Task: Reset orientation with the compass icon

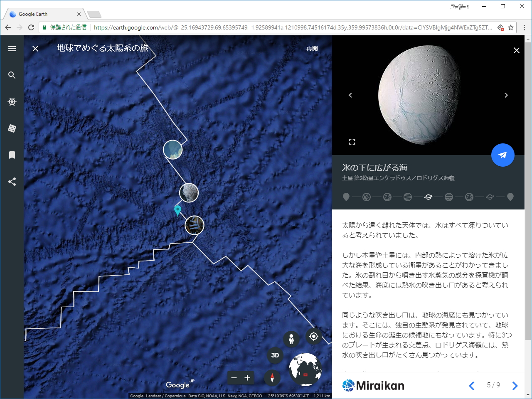Action: (272, 378)
